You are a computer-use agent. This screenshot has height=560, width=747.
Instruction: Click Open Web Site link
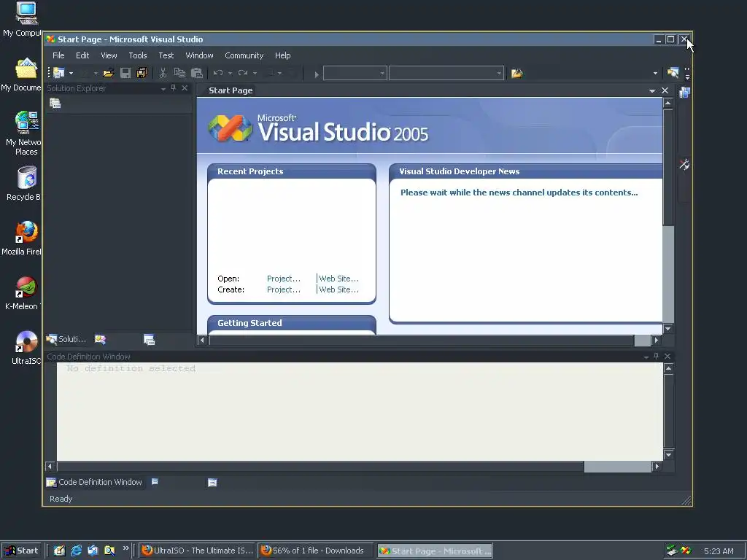click(x=338, y=279)
